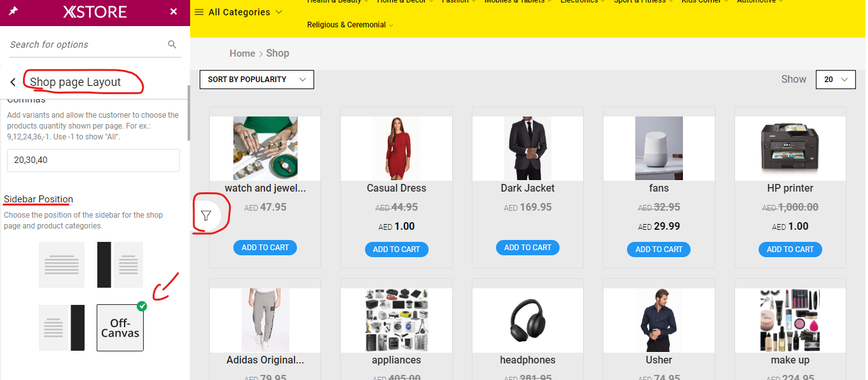Click the Adidas Original product title

[x=265, y=360]
